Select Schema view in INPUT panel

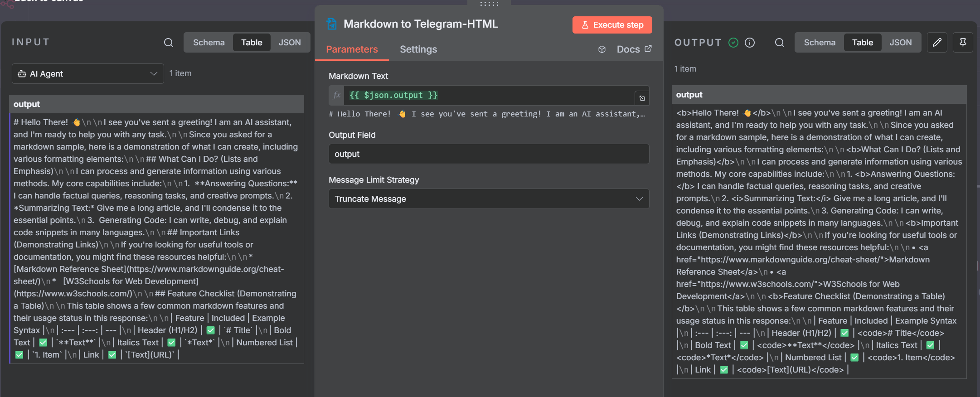(x=209, y=43)
